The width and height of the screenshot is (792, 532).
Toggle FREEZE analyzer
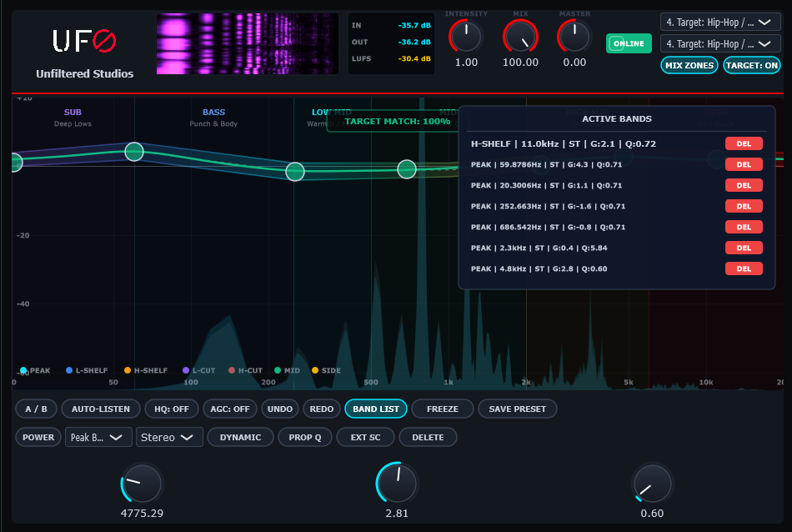[443, 409]
